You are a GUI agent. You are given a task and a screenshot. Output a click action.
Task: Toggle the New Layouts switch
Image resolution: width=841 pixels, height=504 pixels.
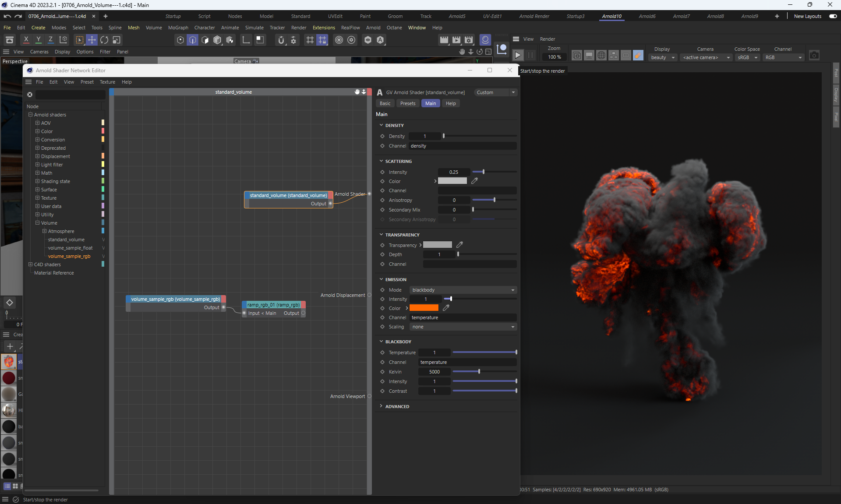coord(833,16)
